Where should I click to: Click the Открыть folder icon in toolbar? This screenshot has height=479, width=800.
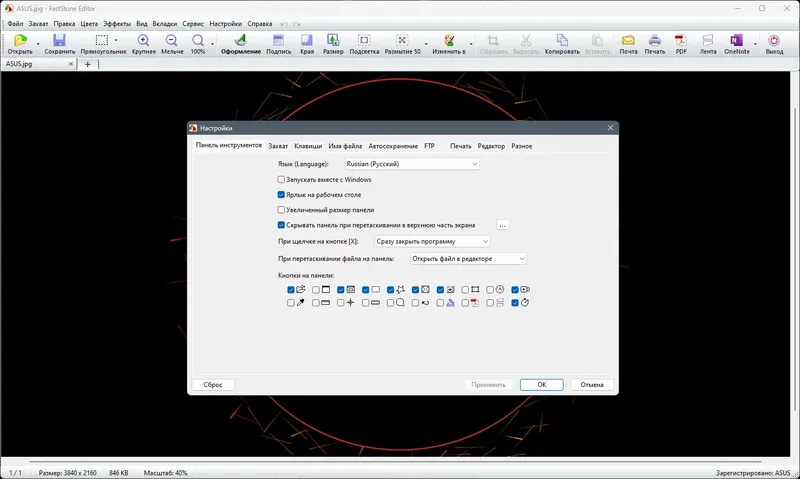click(x=20, y=40)
